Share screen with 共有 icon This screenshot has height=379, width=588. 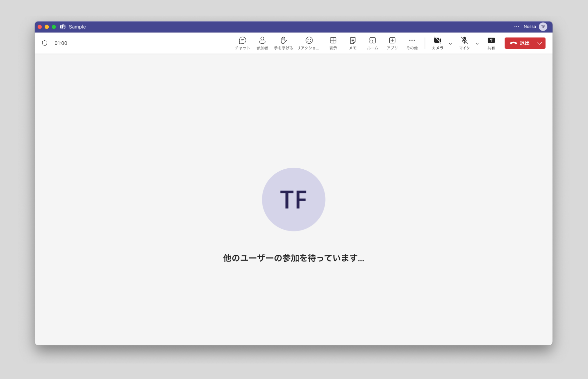491,43
